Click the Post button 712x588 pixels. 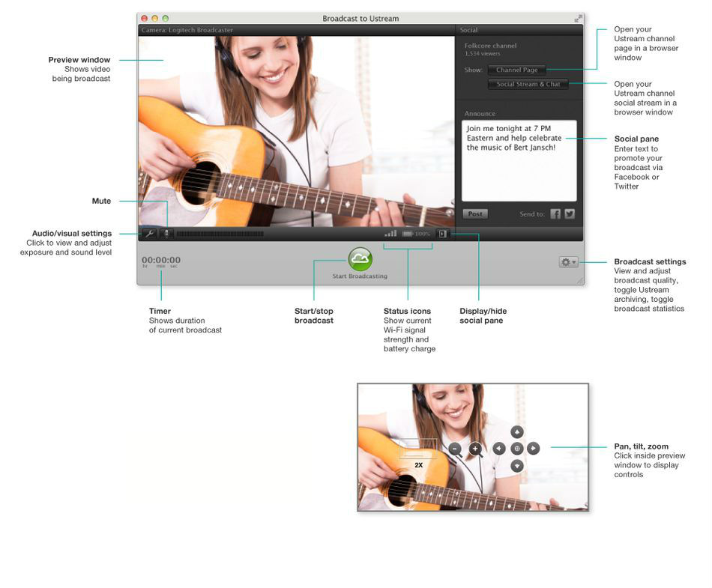click(x=475, y=213)
